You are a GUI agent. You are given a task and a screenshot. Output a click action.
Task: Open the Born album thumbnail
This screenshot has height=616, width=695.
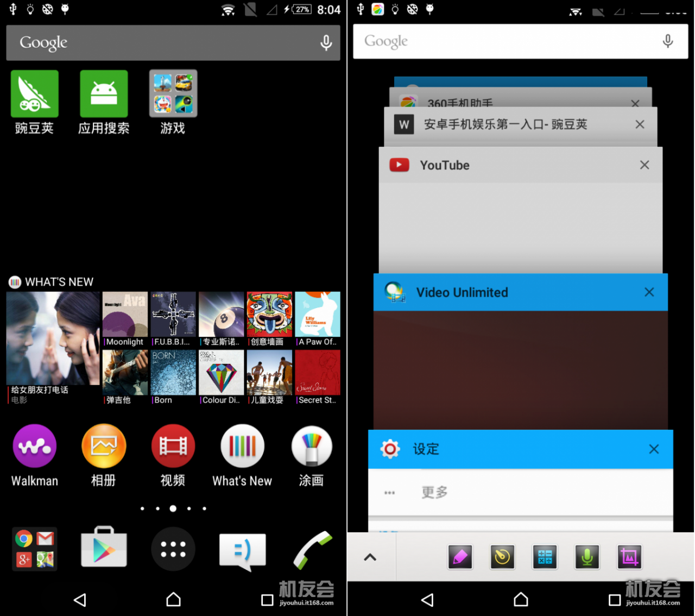(173, 373)
